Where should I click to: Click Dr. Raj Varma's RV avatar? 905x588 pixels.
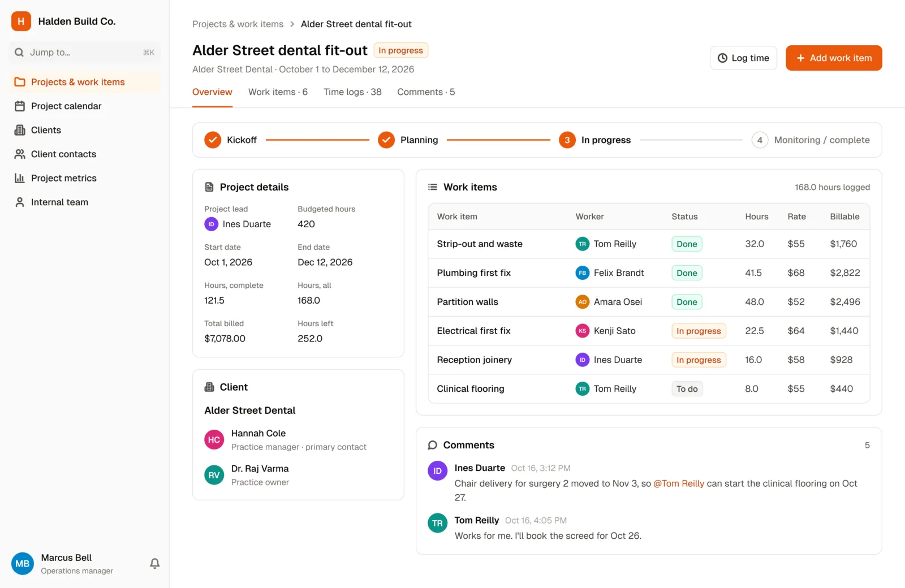[214, 475]
